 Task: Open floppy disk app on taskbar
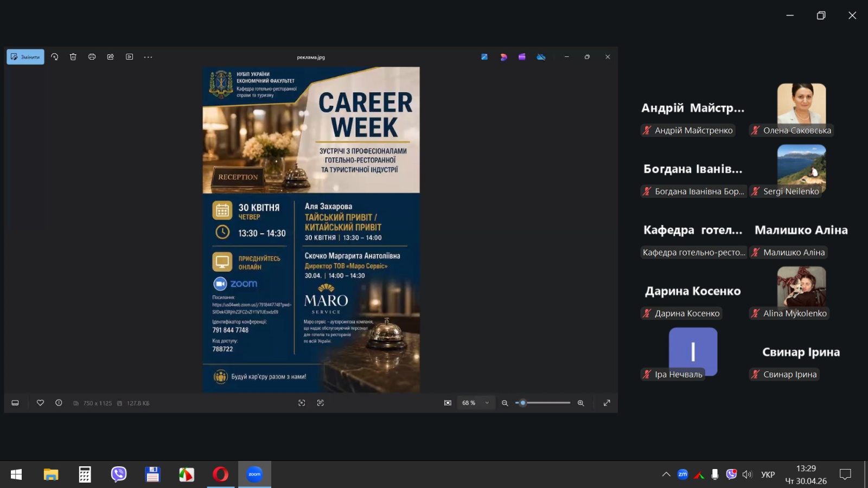click(x=152, y=474)
